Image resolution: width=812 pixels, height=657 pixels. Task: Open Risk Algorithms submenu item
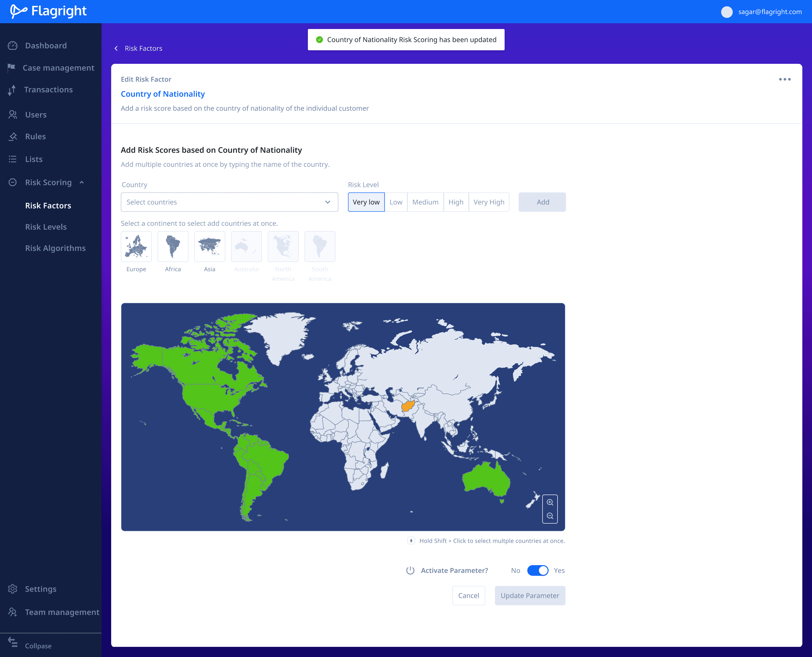coord(55,248)
